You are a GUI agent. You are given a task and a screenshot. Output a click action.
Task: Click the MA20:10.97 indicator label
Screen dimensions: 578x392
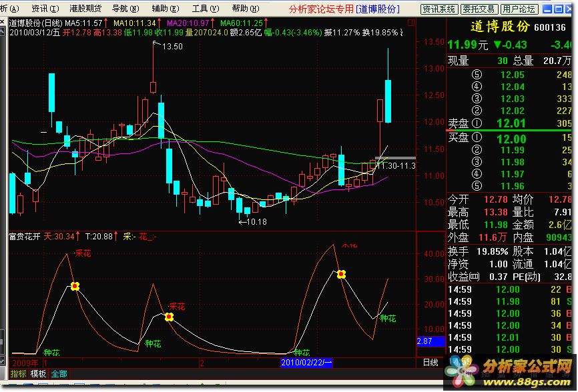point(188,23)
